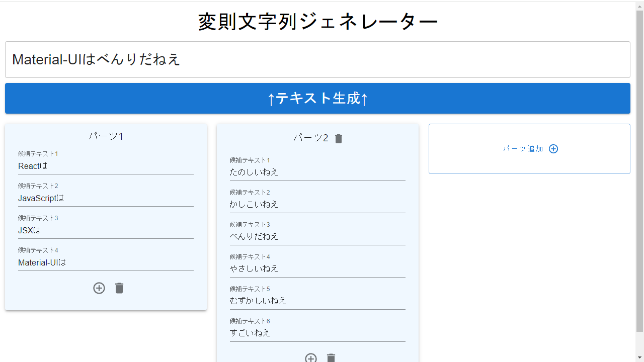This screenshot has width=644, height=362.
Task: Click the circled plus icon next to パーツ追加
Action: click(x=553, y=149)
